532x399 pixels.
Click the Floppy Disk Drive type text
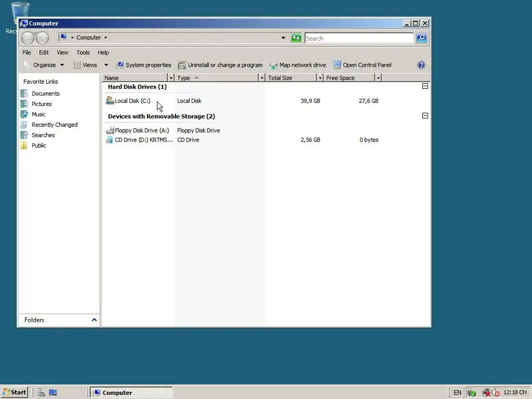(198, 130)
